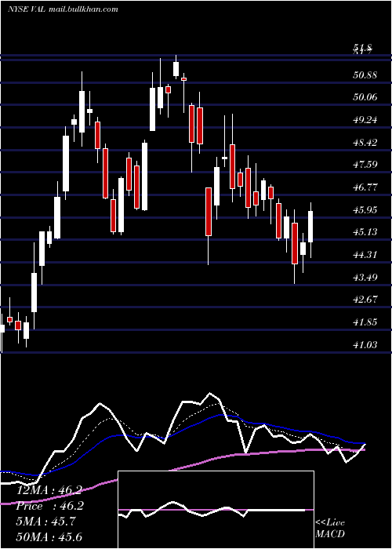Click the 45.13 price axis label
Viewport: 392px width, 549px height.
(x=365, y=232)
